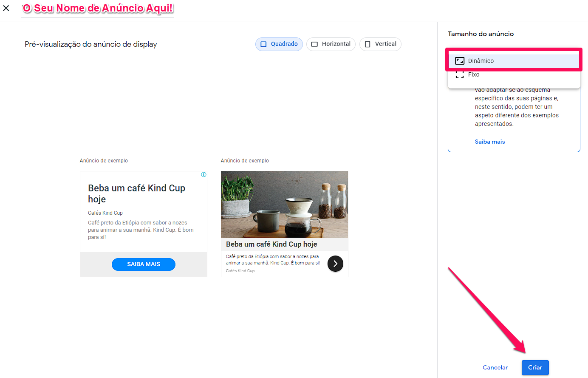588x378 pixels.
Task: Click the Cancelar button
Action: [x=495, y=367]
